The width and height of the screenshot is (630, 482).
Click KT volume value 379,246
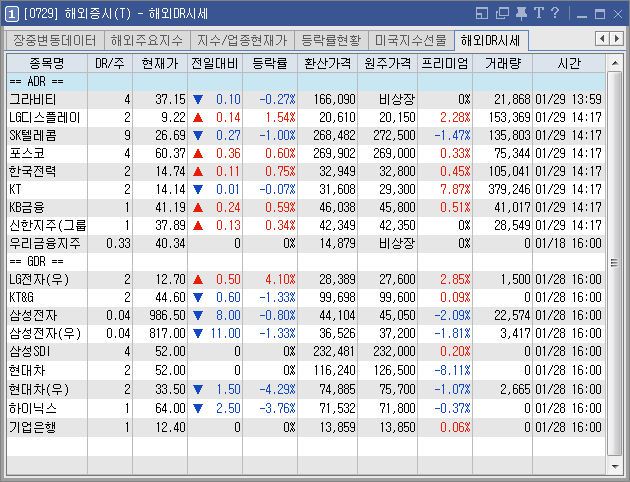509,189
